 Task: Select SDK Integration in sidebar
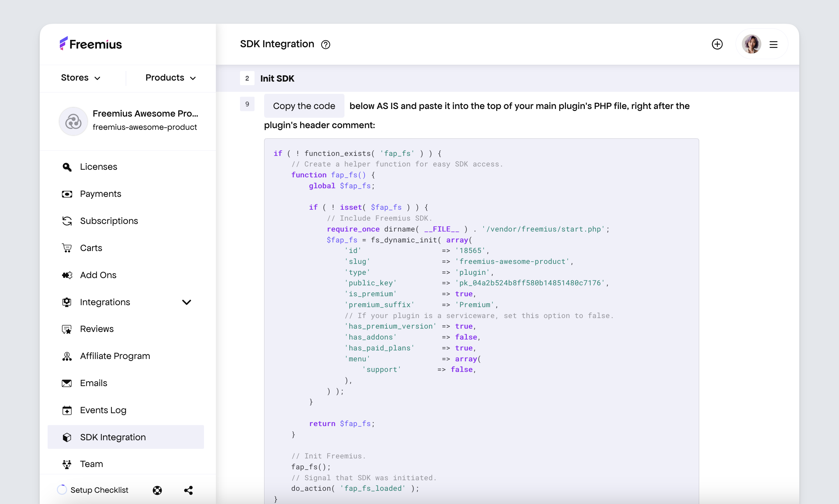126,437
